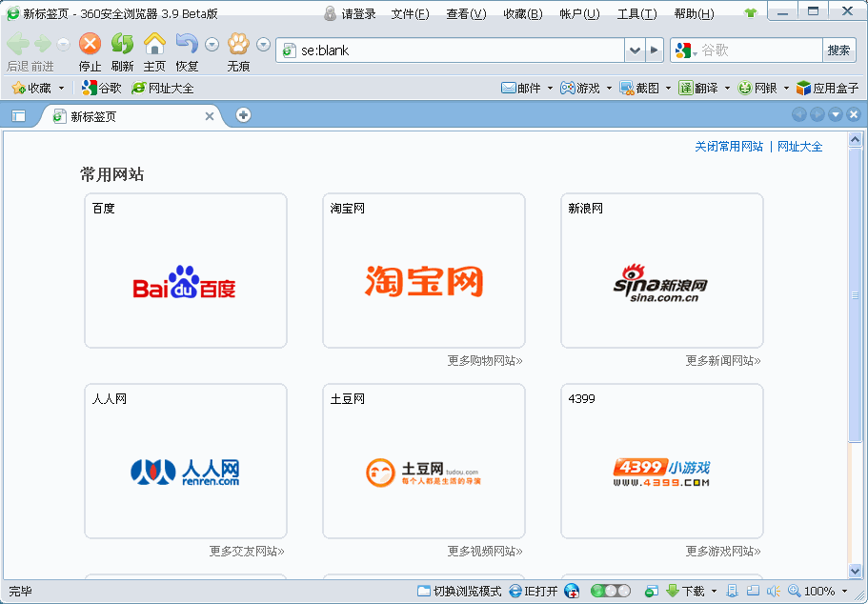Go to the Home page (主页) icon
The image size is (868, 604).
[x=154, y=43]
